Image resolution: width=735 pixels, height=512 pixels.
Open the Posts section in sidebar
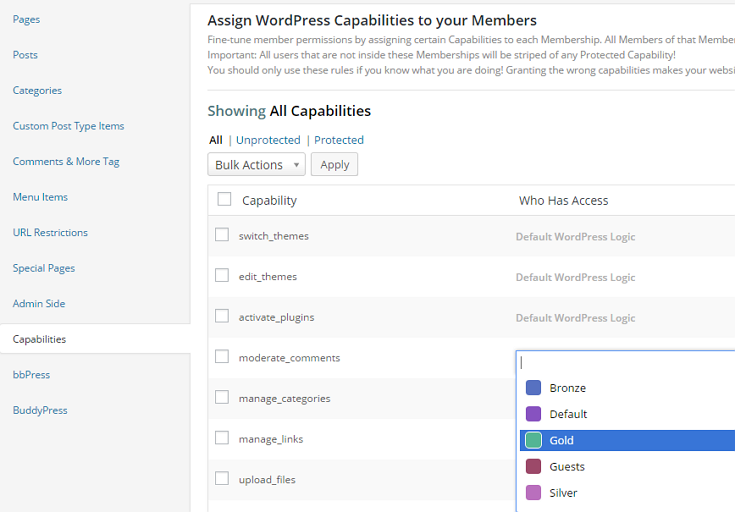(x=25, y=55)
